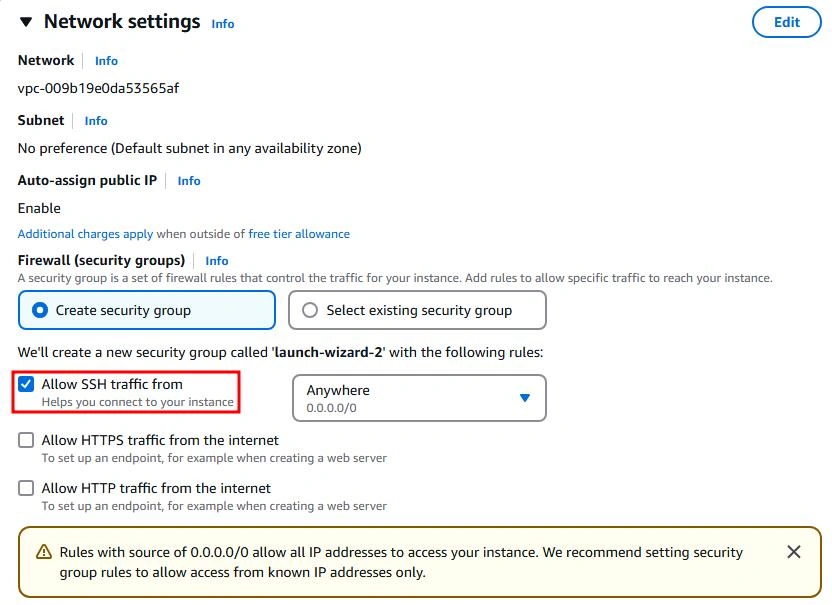Open Info link next to Auto-assign public IP
Viewport: 832px width, 605px height.
(x=189, y=181)
